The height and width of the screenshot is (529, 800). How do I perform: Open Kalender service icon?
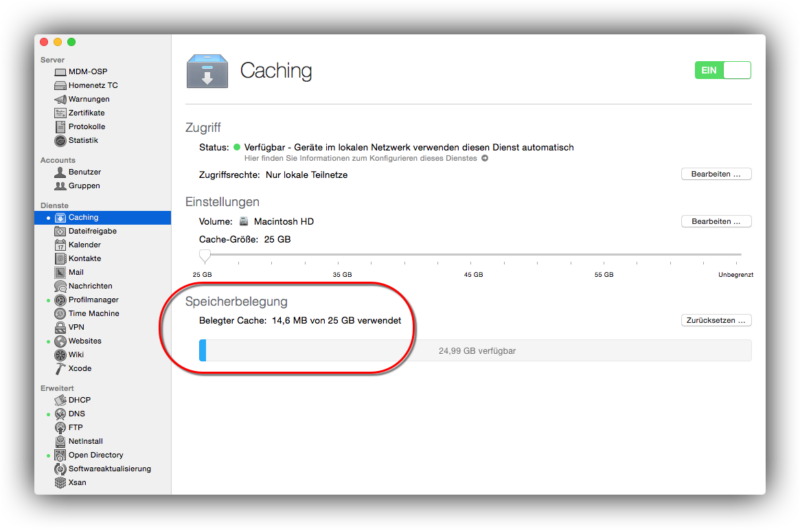[60, 245]
